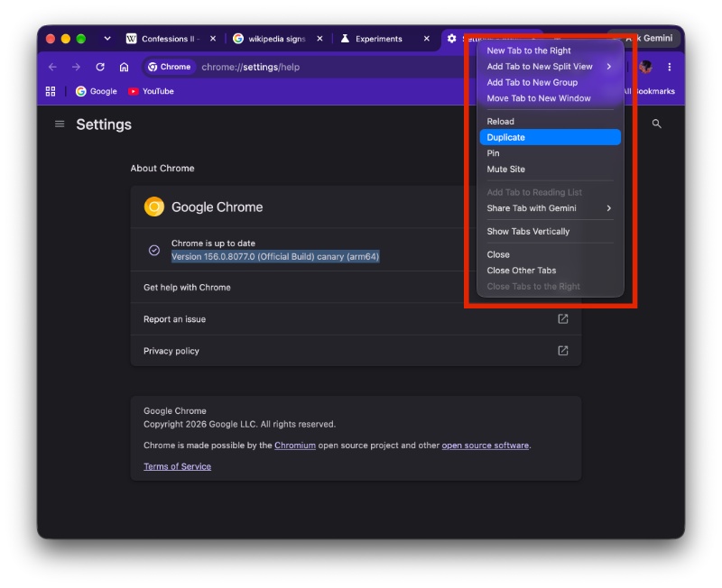Choose Mute Site from the menu

[550, 170]
